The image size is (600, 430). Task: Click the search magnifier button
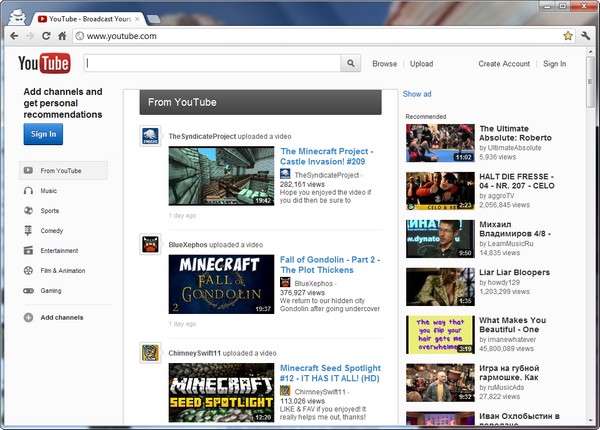click(351, 63)
